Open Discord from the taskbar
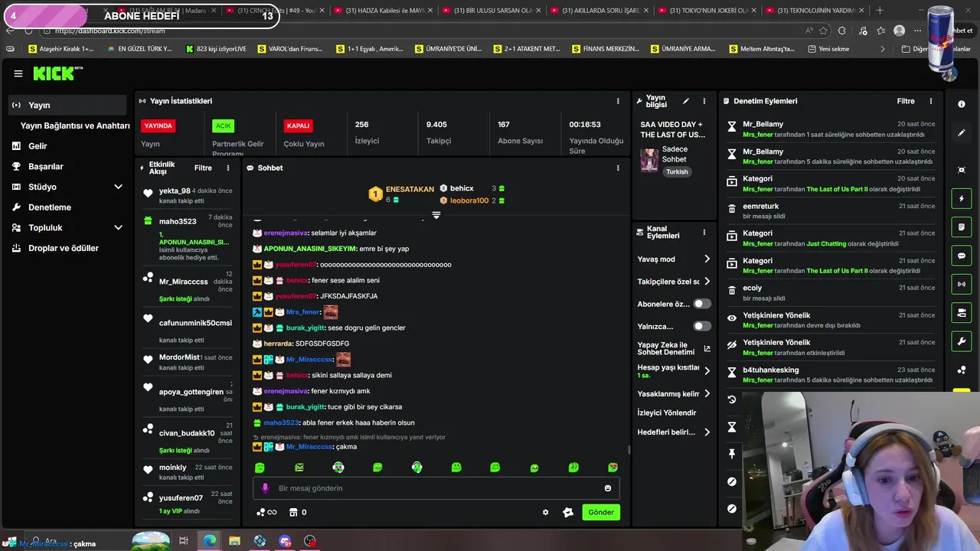Viewport: 980px width, 551px height. (x=285, y=541)
